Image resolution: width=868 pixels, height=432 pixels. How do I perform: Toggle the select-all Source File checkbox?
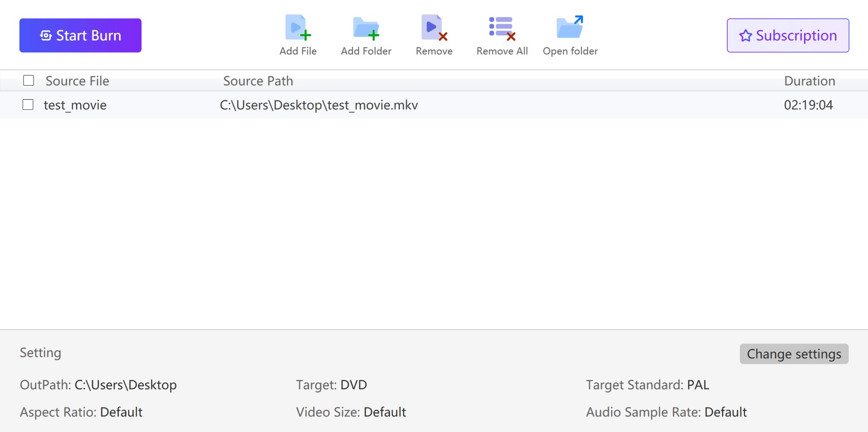[29, 81]
